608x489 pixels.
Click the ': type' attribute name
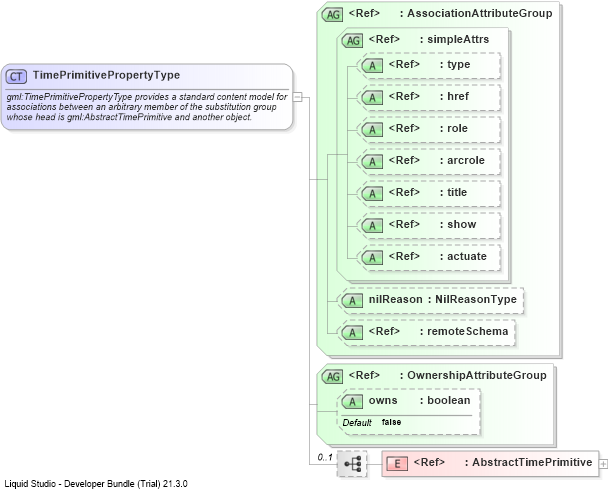(455, 64)
